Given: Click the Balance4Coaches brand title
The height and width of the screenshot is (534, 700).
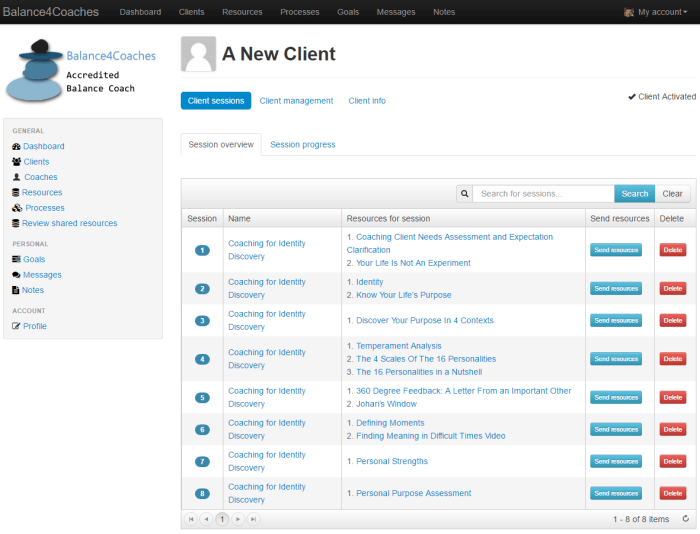Looking at the screenshot, I should point(51,12).
